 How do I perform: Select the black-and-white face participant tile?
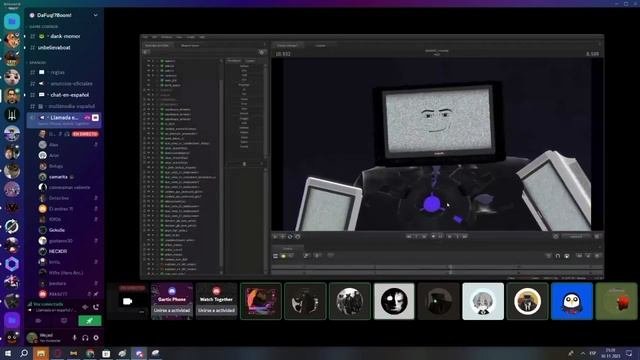[x=394, y=301]
